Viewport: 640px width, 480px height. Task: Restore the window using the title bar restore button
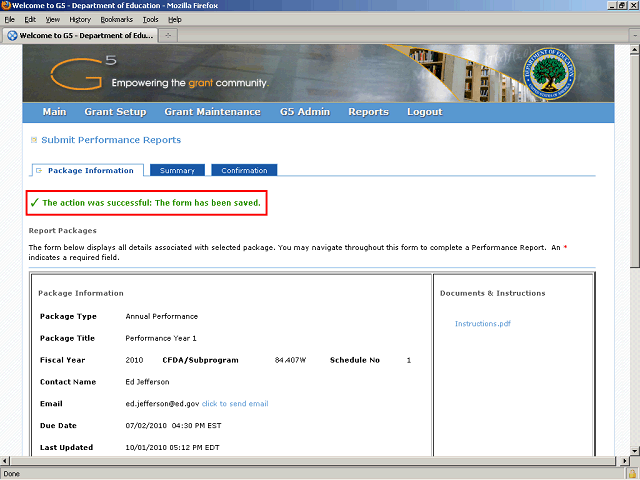point(622,5)
